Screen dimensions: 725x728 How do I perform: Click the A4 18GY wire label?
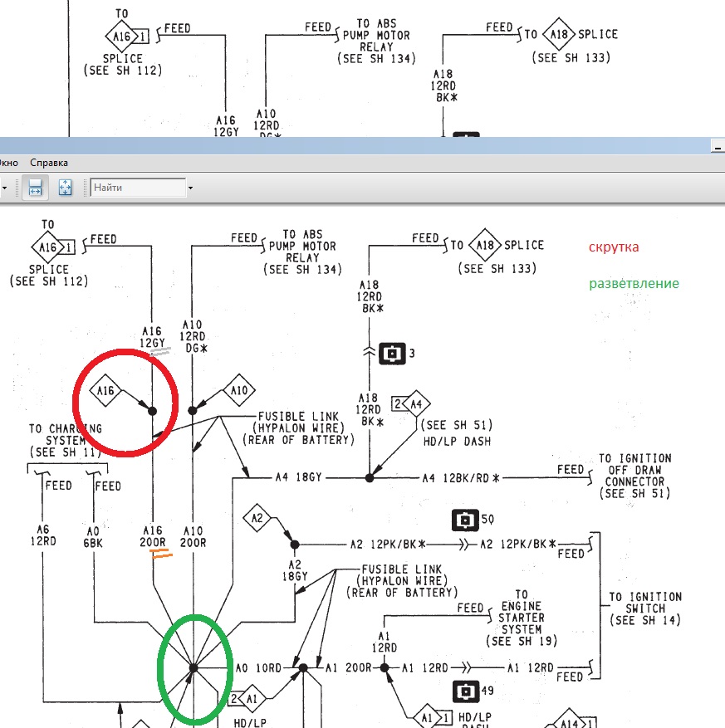click(298, 477)
